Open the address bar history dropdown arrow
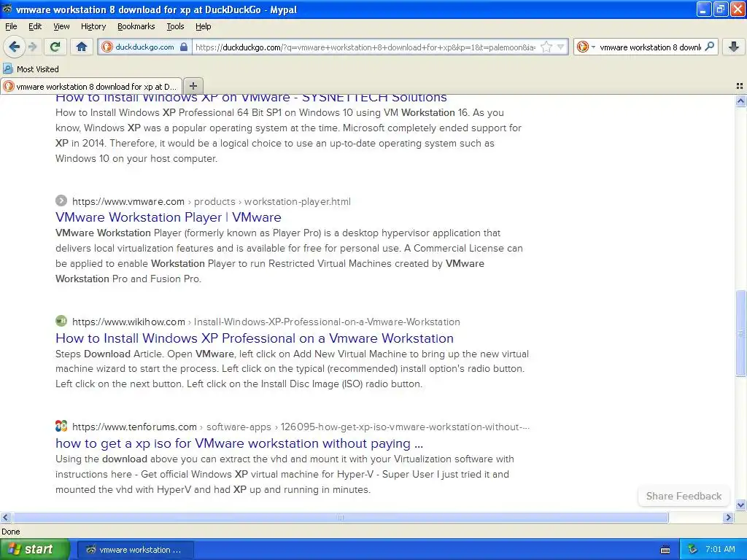The image size is (747, 560). 561,47
